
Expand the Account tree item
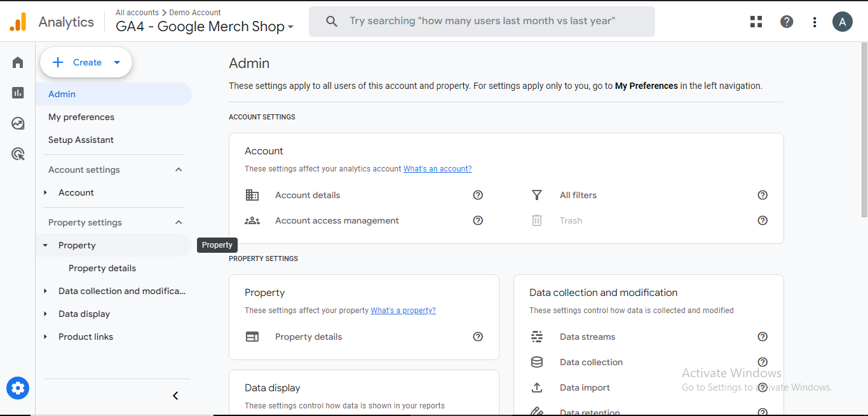tap(45, 192)
